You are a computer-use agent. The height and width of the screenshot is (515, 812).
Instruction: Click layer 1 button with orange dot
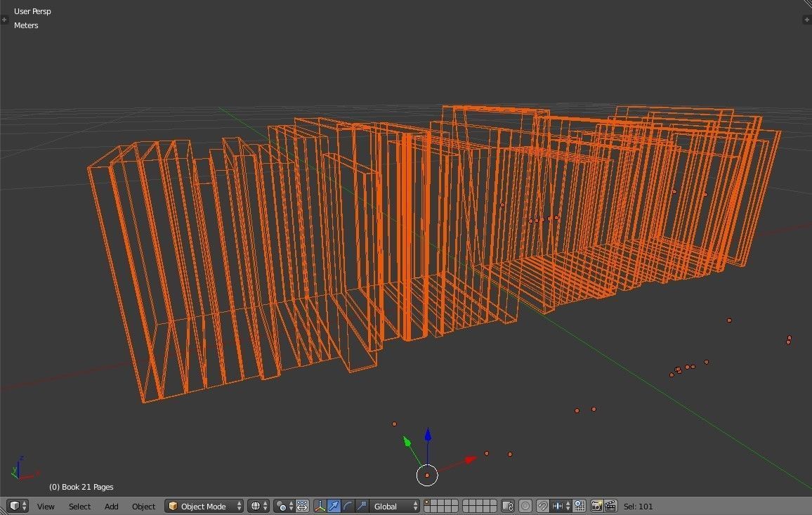(427, 503)
